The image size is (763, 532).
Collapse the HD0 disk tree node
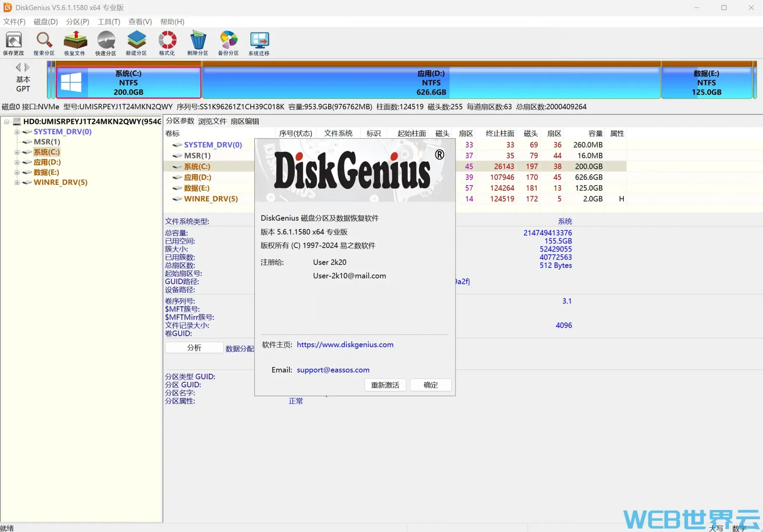coord(7,122)
